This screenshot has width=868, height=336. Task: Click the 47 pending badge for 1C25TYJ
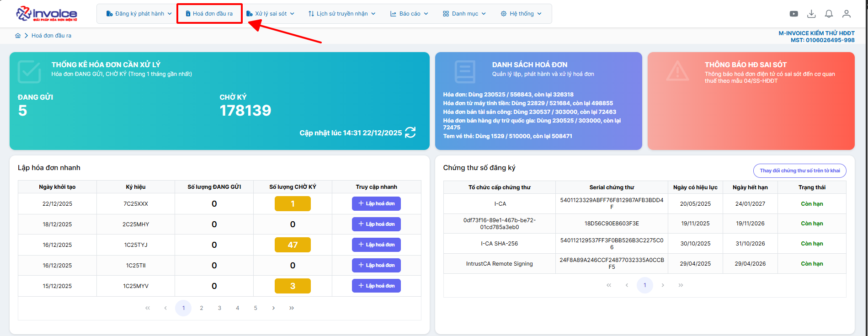tap(293, 245)
